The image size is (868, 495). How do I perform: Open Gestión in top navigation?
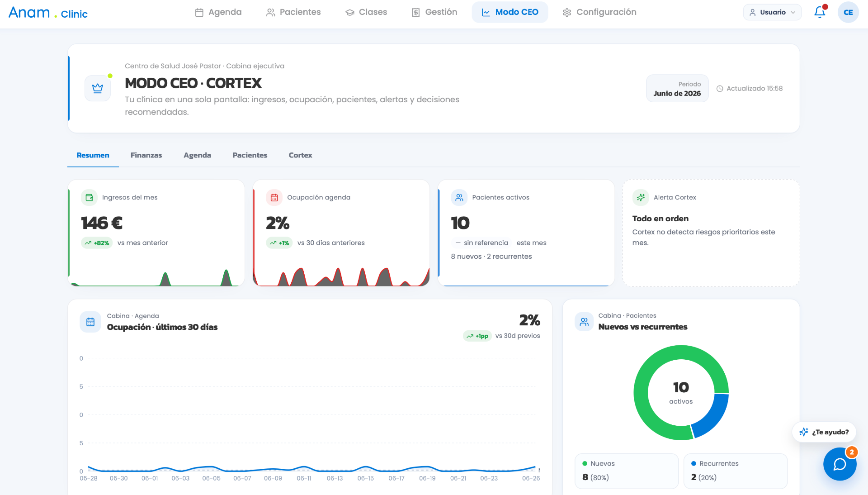coord(434,12)
